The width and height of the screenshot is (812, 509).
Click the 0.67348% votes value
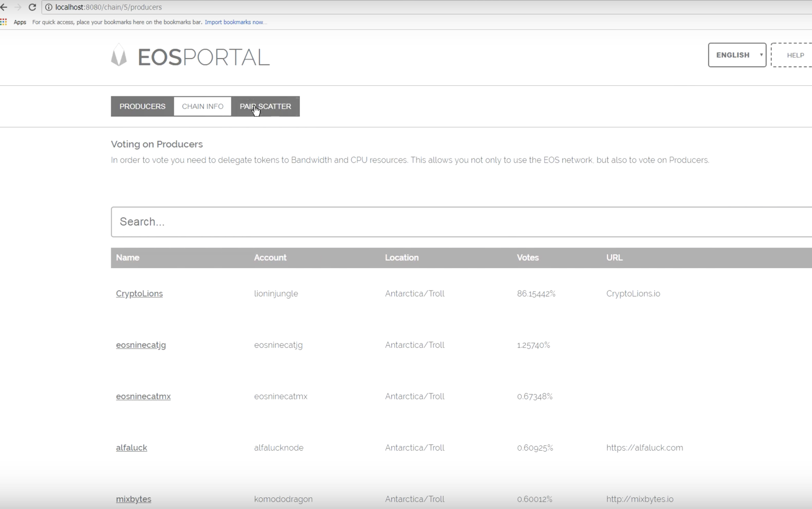pos(534,396)
